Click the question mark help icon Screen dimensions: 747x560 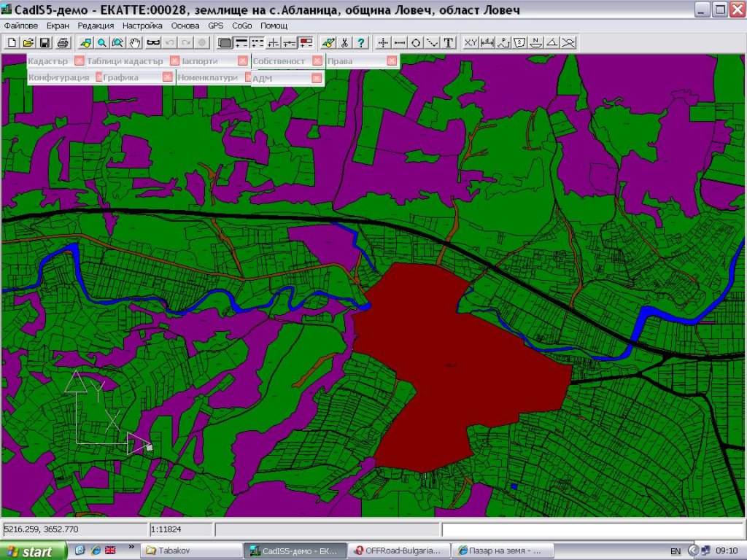[361, 42]
